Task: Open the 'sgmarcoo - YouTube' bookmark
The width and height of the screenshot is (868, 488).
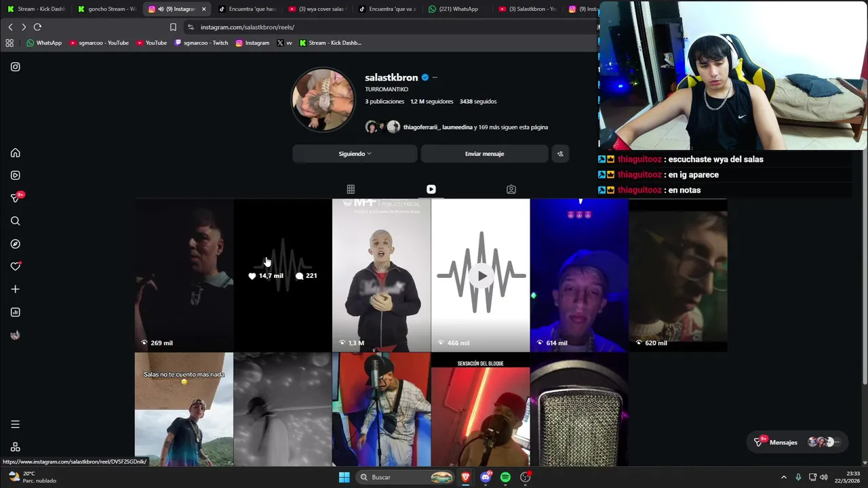Action: (x=99, y=43)
